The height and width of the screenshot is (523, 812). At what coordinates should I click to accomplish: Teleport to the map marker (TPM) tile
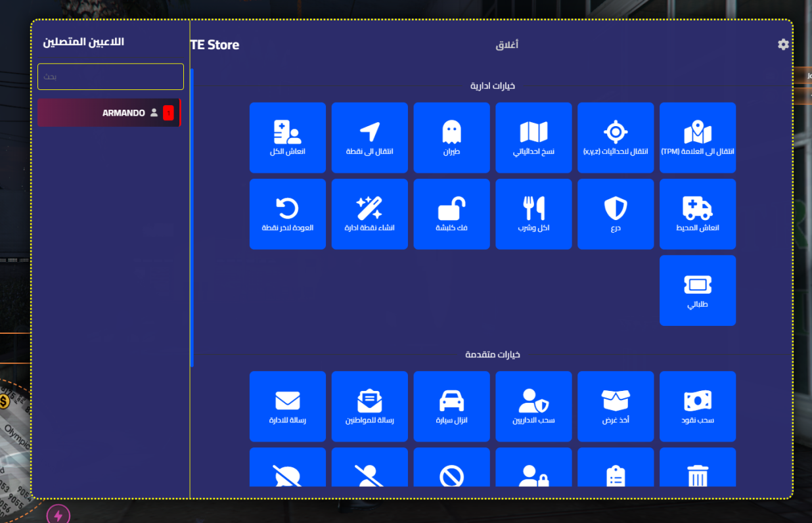(698, 138)
